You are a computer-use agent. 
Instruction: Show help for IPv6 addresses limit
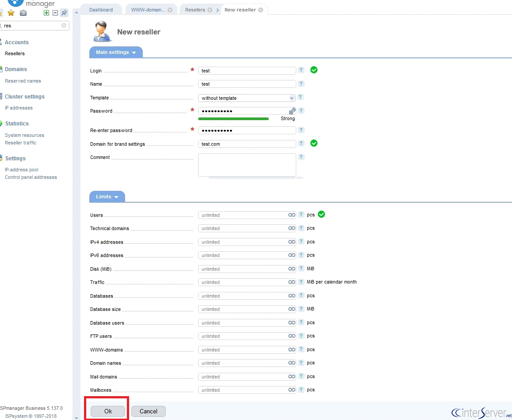point(301,255)
